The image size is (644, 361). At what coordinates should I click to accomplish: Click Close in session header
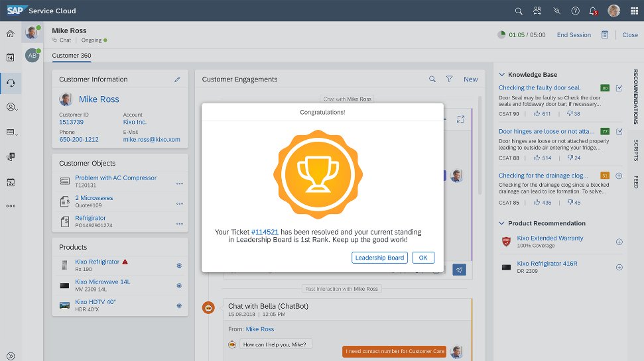pyautogui.click(x=630, y=35)
